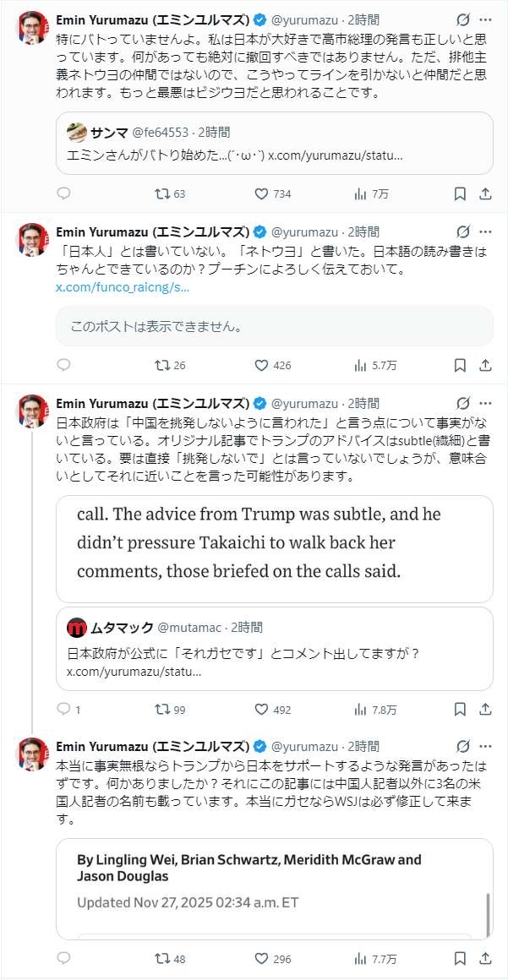Share the first tweet
508x980 pixels.
(485, 193)
